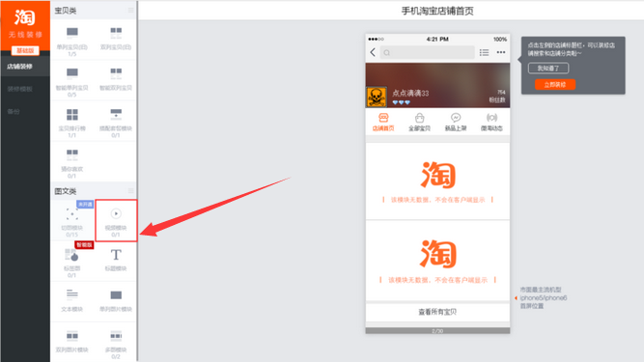This screenshot has width=644, height=362.
Task: Switch to the 新品上架 tab
Action: click(x=456, y=123)
